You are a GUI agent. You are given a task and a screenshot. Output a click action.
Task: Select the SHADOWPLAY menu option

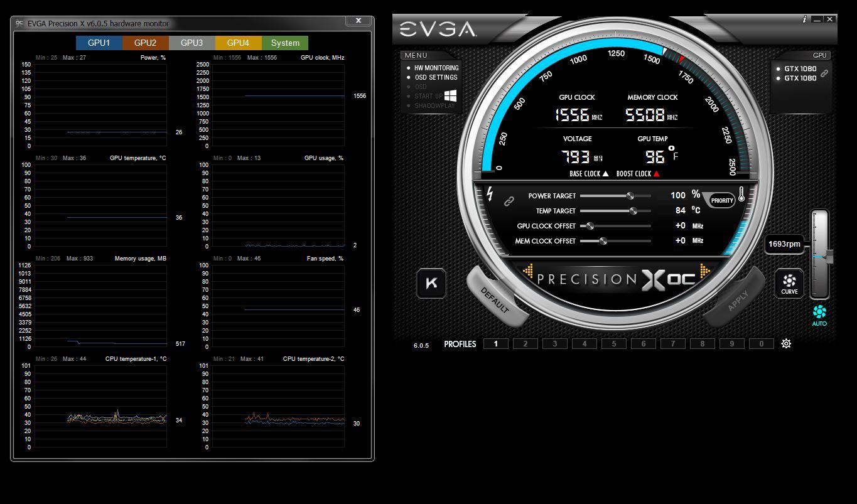pos(434,105)
